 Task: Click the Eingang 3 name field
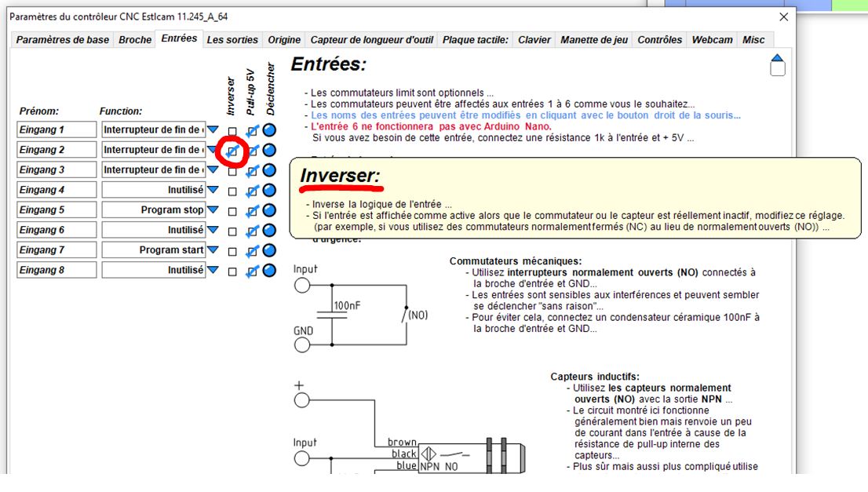(x=57, y=170)
